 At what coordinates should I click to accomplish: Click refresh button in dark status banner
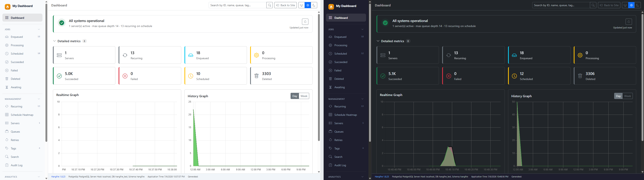tap(629, 22)
